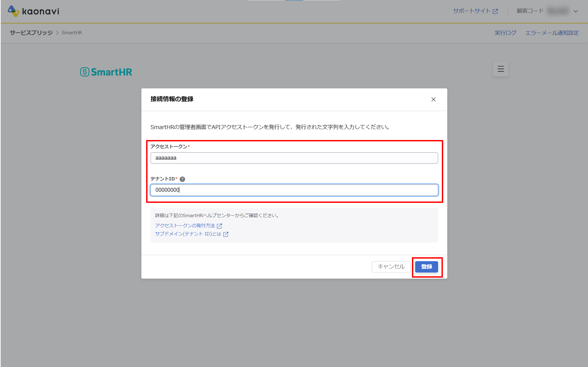The image size is (588, 367).
Task: Open the hamburger menu icon
Action: click(501, 69)
